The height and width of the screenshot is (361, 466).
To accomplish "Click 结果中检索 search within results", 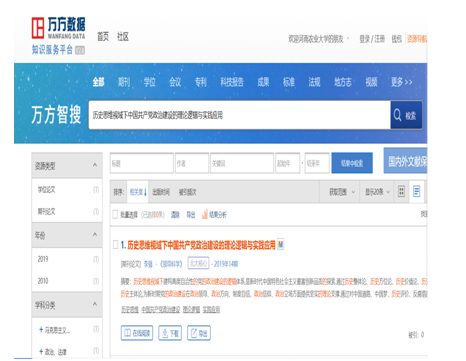I will (352, 163).
